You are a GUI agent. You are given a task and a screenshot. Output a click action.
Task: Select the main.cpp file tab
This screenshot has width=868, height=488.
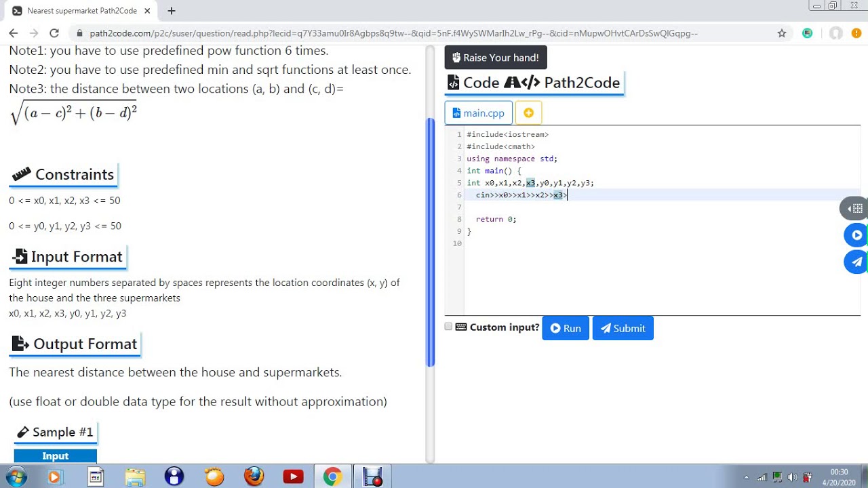(479, 113)
